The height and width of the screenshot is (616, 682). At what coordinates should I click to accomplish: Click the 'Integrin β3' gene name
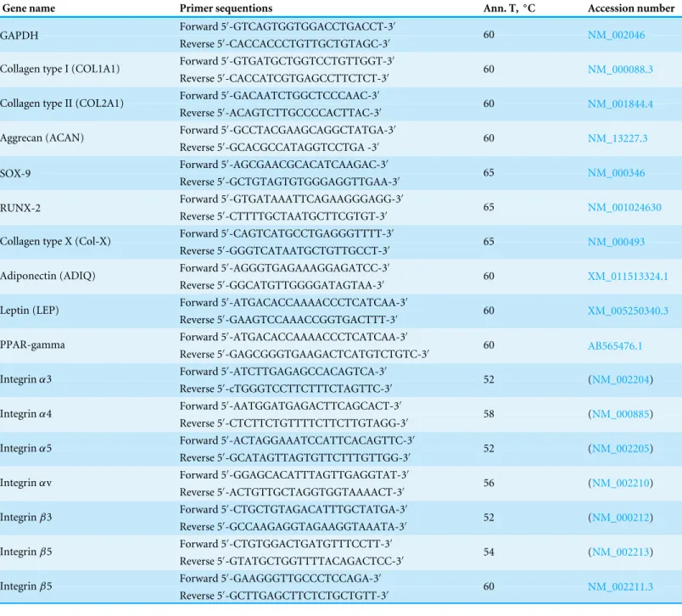click(25, 518)
